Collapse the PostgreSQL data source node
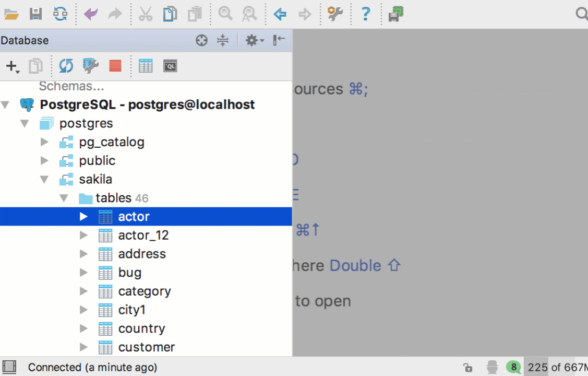This screenshot has height=376, width=588. [x=5, y=104]
